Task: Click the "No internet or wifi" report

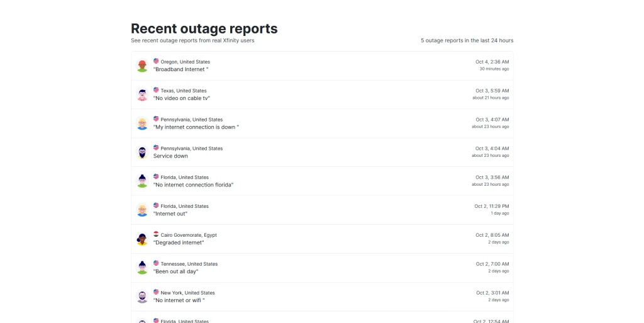Action: tap(179, 300)
